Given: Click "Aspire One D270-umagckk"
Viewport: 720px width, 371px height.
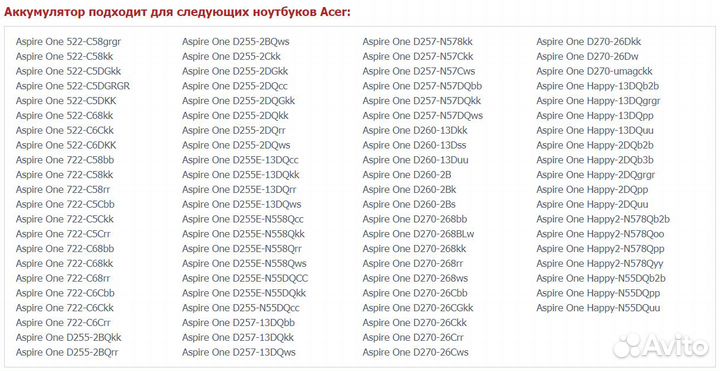Looking at the screenshot, I should 595,71.
